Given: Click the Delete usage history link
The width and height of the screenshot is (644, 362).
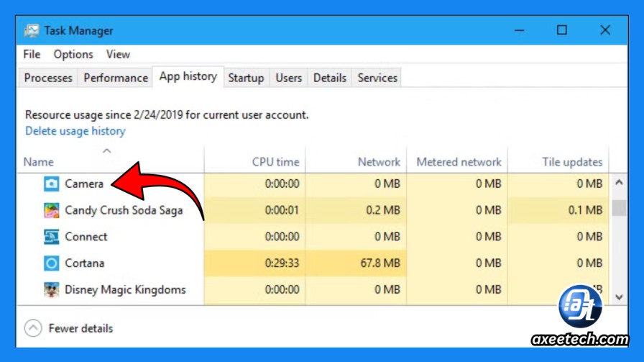Looking at the screenshot, I should 75,131.
